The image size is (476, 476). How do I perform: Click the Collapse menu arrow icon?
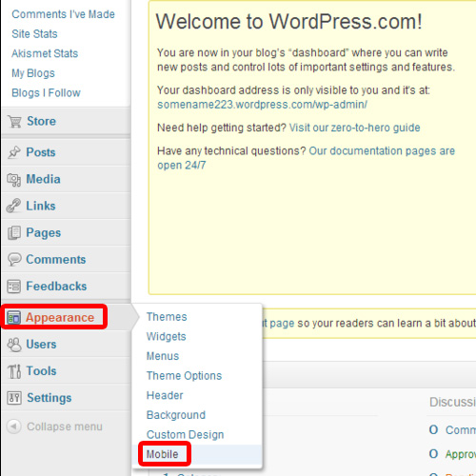(x=14, y=426)
